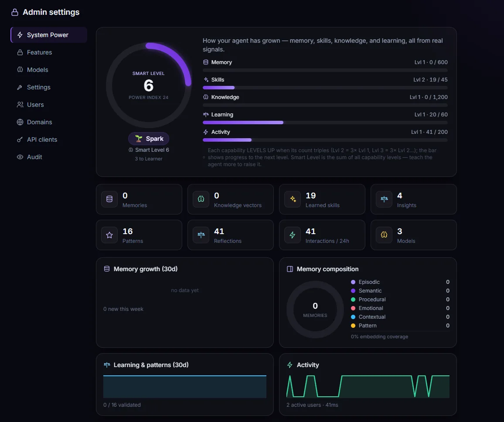Click the globe icon next to Domains

pos(20,122)
